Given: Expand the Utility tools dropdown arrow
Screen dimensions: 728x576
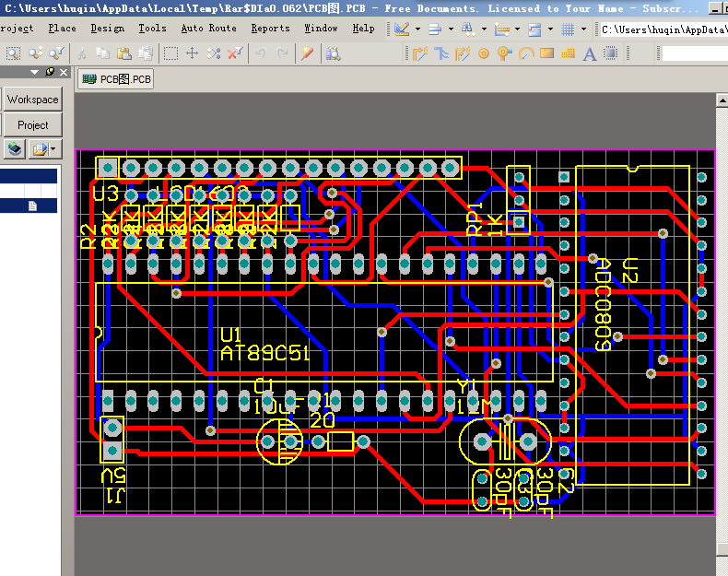Looking at the screenshot, I should [417, 29].
